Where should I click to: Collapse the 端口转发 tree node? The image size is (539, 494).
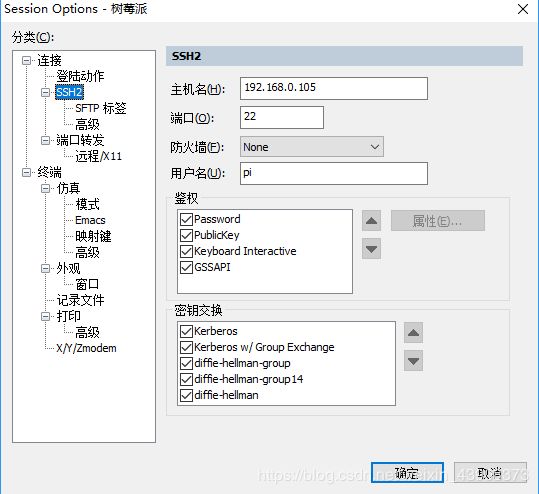(45, 140)
